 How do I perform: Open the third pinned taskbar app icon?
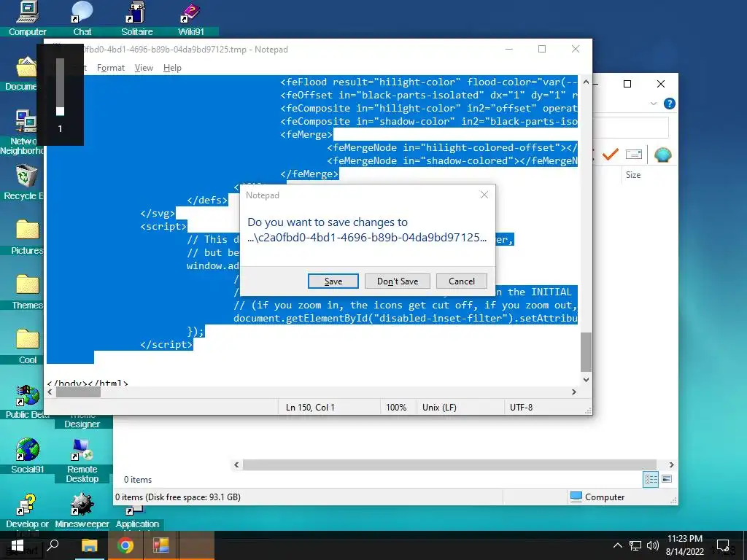(161, 545)
